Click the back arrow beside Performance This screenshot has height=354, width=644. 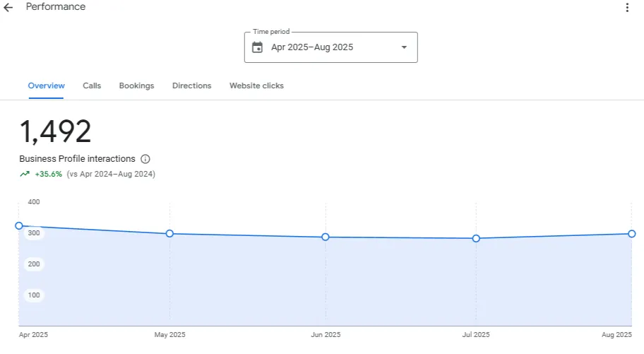(8, 8)
